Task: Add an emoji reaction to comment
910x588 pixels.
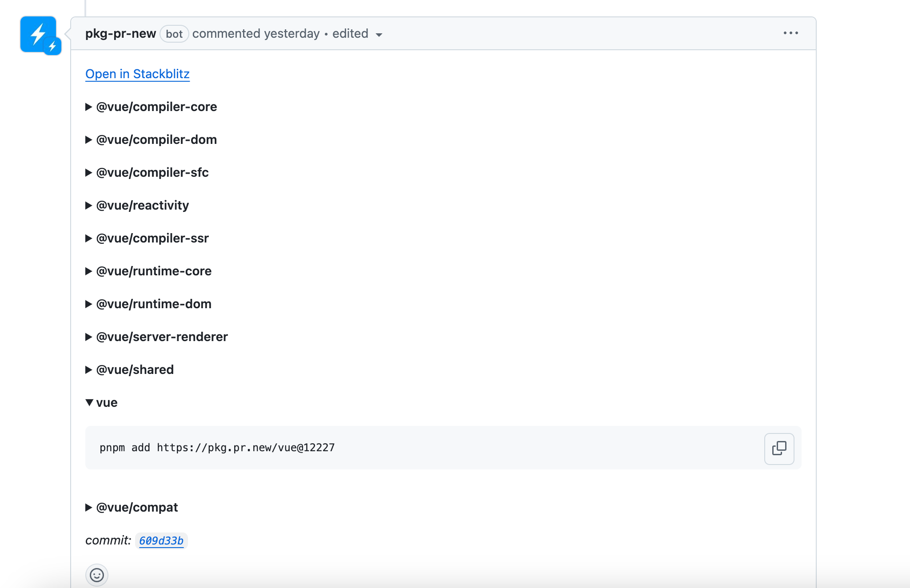Action: pyautogui.click(x=96, y=575)
